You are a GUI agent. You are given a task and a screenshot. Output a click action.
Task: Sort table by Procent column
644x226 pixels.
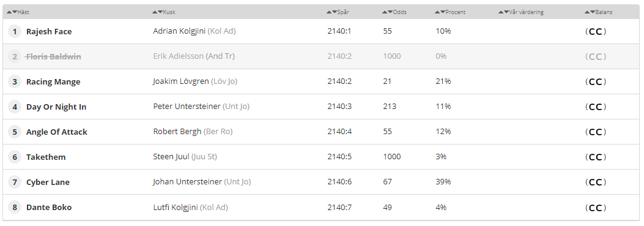pyautogui.click(x=450, y=12)
